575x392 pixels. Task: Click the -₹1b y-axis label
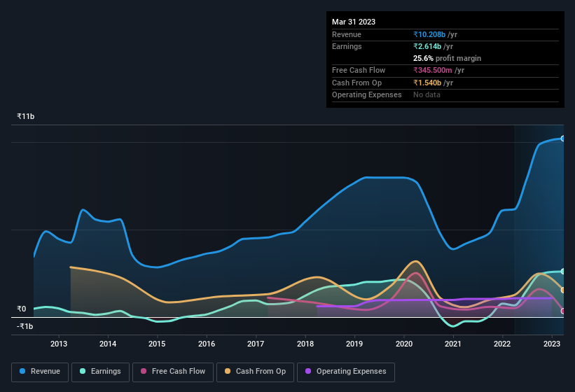tap(25, 326)
